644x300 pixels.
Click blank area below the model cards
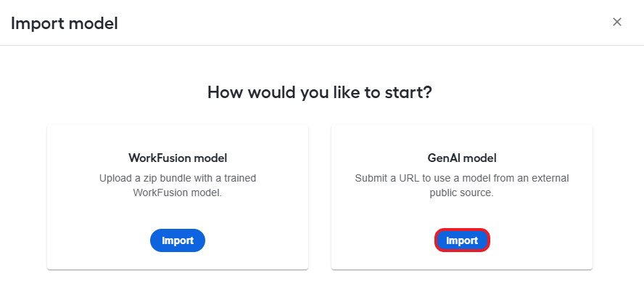click(320, 285)
